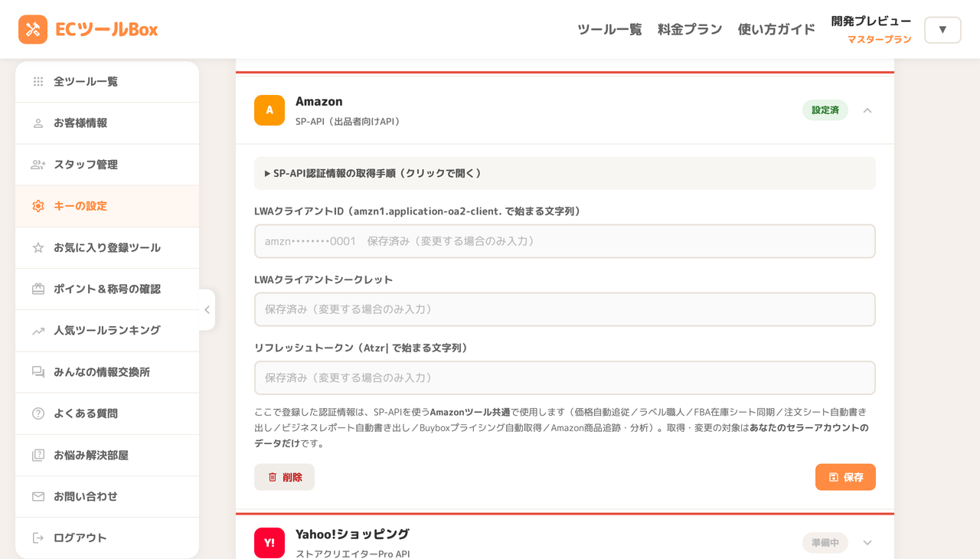
Task: Open よくある質問 from the sidebar
Action: tap(107, 414)
